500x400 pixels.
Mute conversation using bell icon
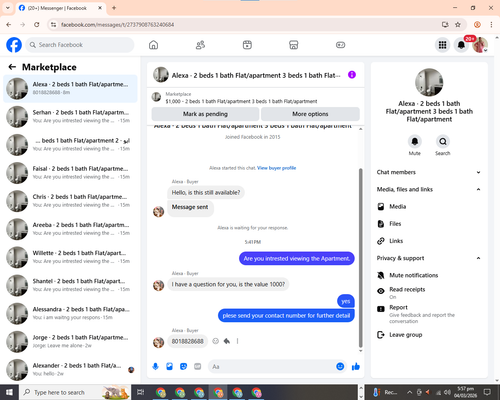415,142
